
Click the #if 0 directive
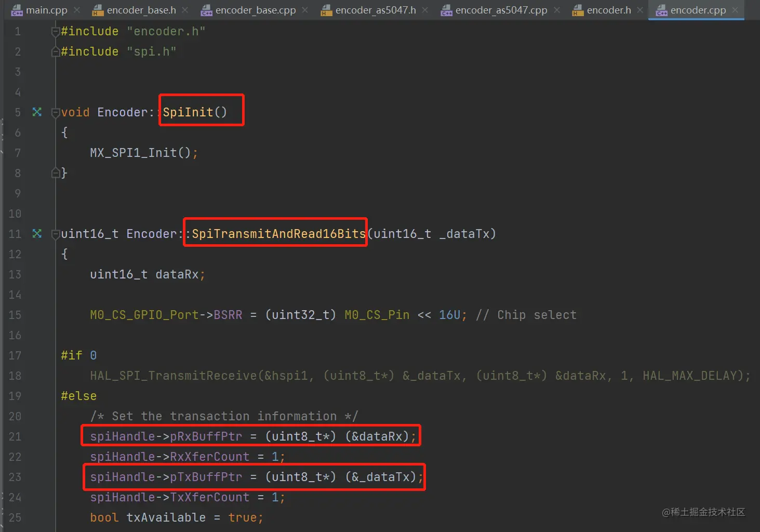79,355
